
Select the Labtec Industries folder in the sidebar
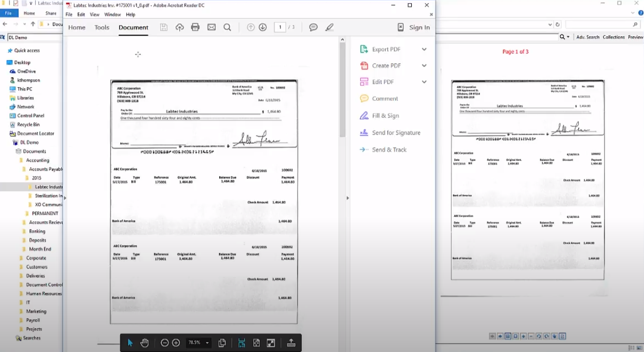(x=49, y=187)
